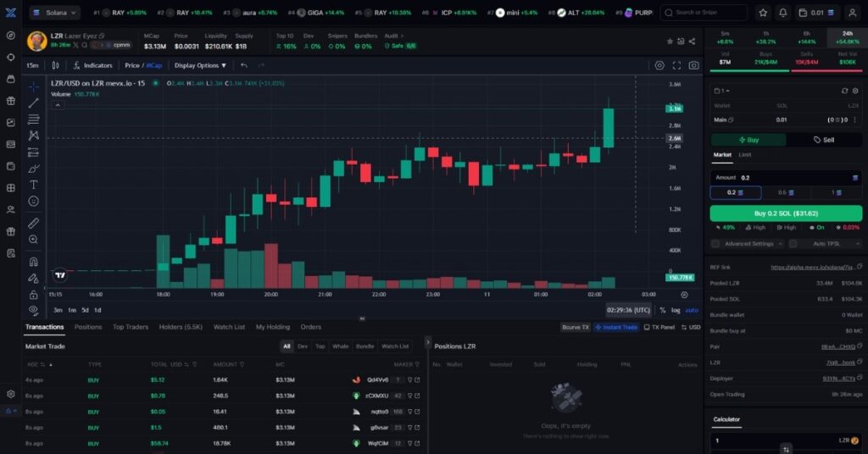Open trade panel settings gear

[x=855, y=91]
